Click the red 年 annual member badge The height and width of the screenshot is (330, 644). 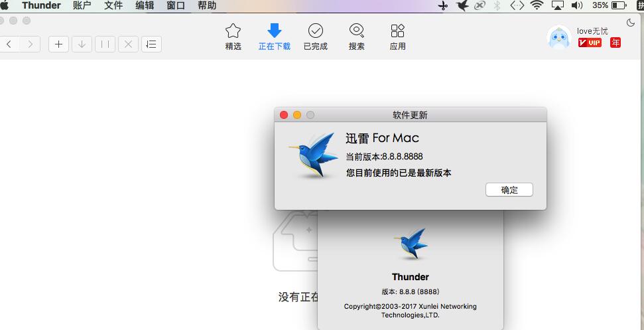click(x=615, y=42)
